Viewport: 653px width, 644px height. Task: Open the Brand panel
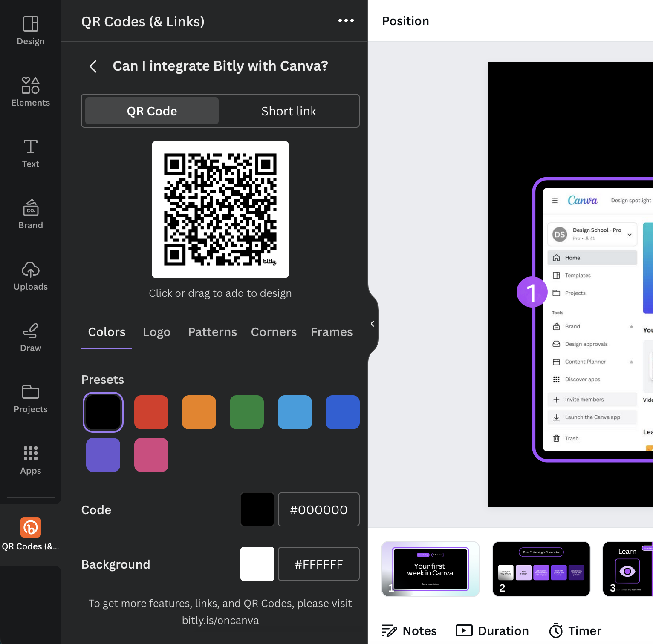pos(31,215)
